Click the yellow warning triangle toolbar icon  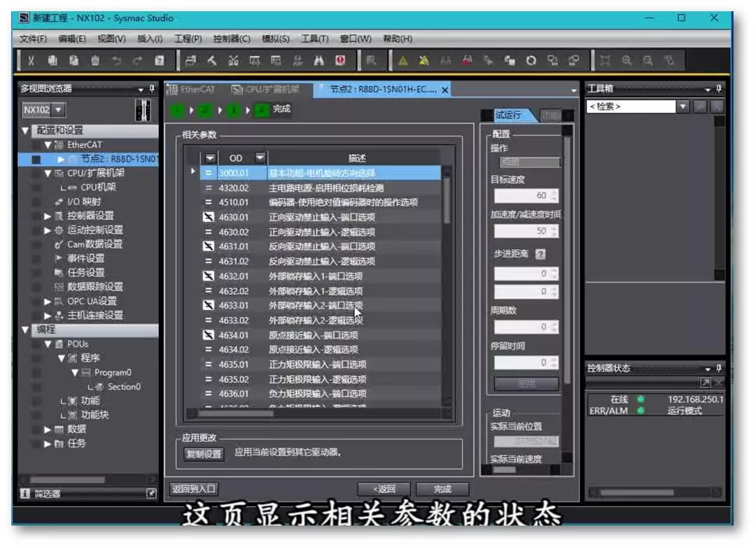403,61
